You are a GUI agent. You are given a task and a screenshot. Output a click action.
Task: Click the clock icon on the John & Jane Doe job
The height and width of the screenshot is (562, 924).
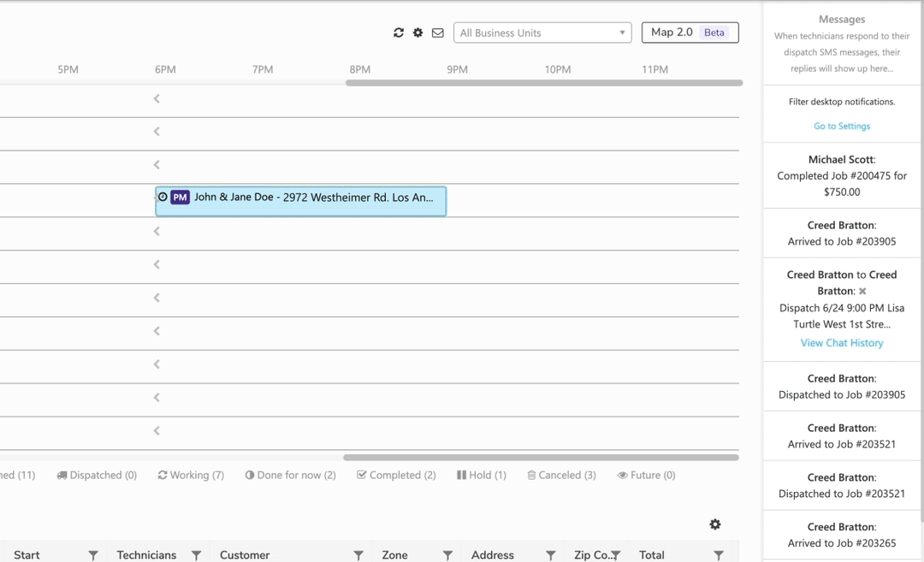tap(163, 197)
